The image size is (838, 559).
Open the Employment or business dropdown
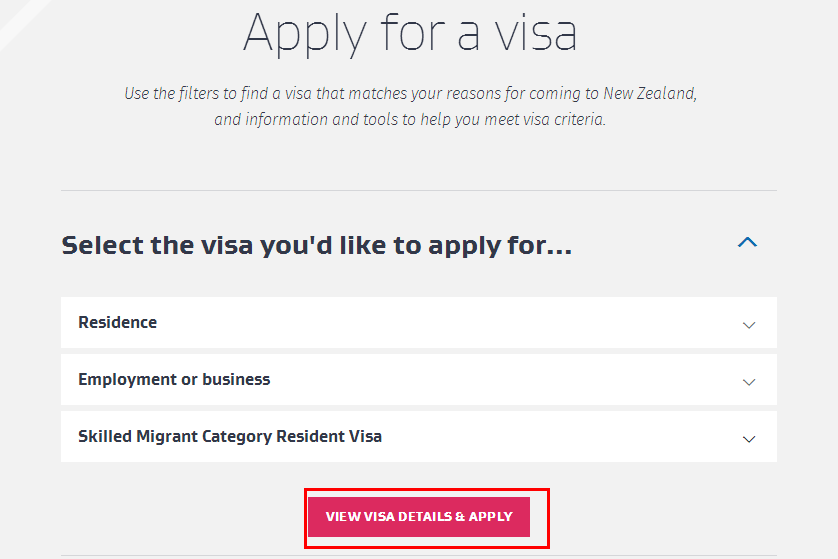coord(418,379)
